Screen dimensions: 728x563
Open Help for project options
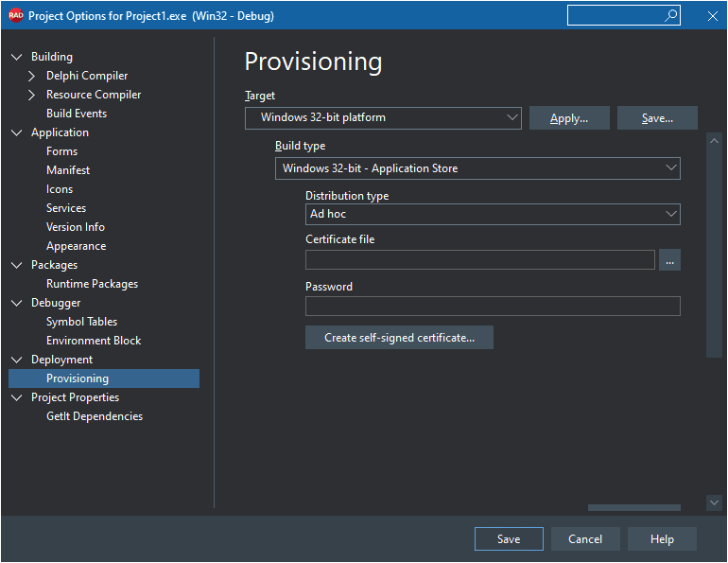662,539
